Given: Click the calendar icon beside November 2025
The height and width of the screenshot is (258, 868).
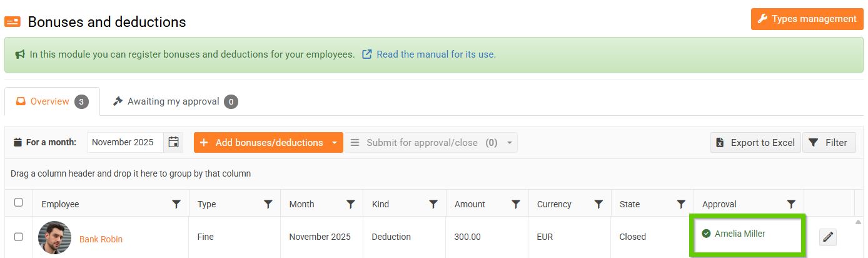Looking at the screenshot, I should click(173, 142).
